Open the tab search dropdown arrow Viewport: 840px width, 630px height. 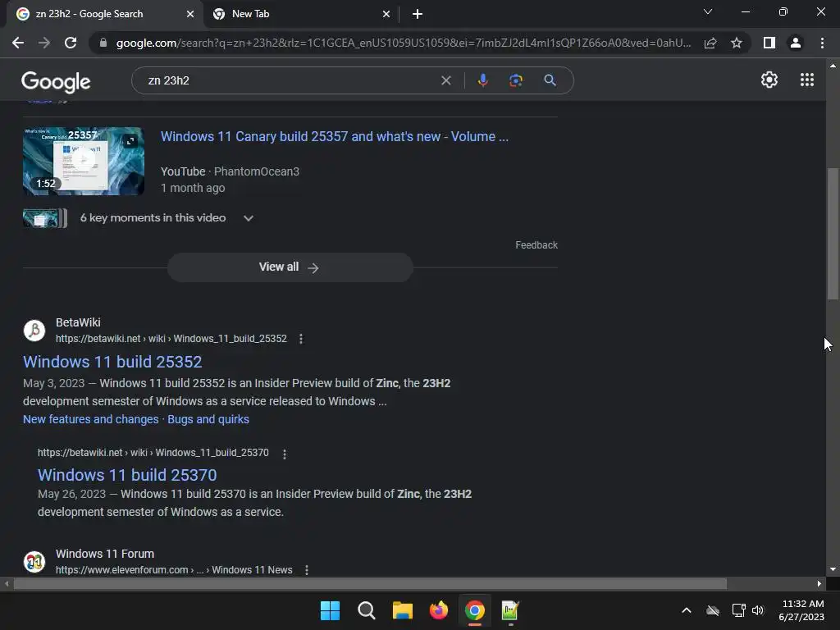point(708,11)
